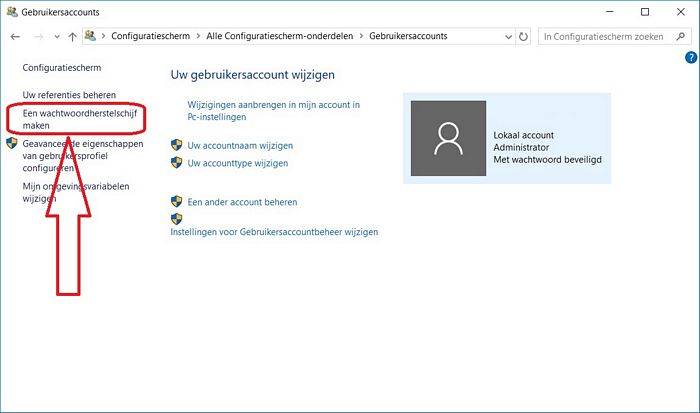Click the Back arrow in navigation bar

(15, 36)
